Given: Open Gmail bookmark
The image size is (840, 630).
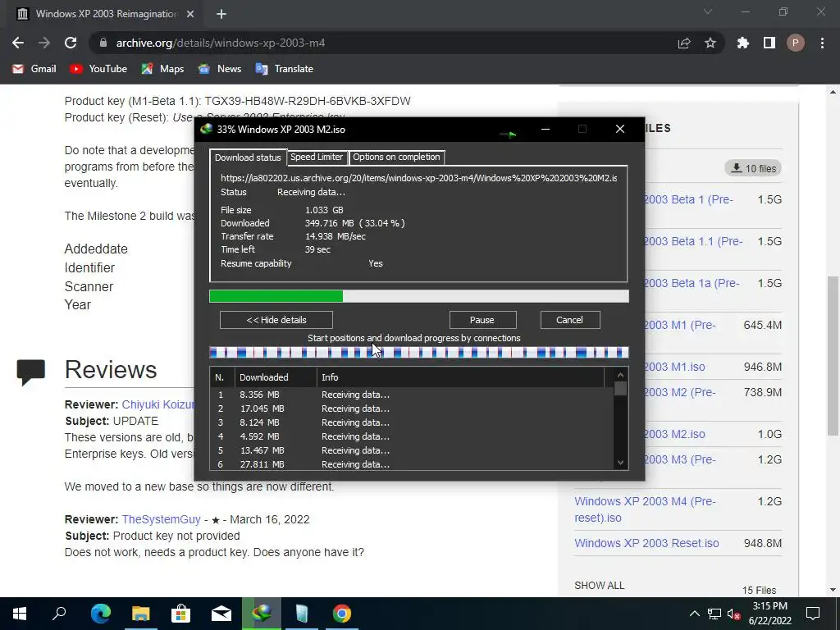Looking at the screenshot, I should tap(34, 69).
